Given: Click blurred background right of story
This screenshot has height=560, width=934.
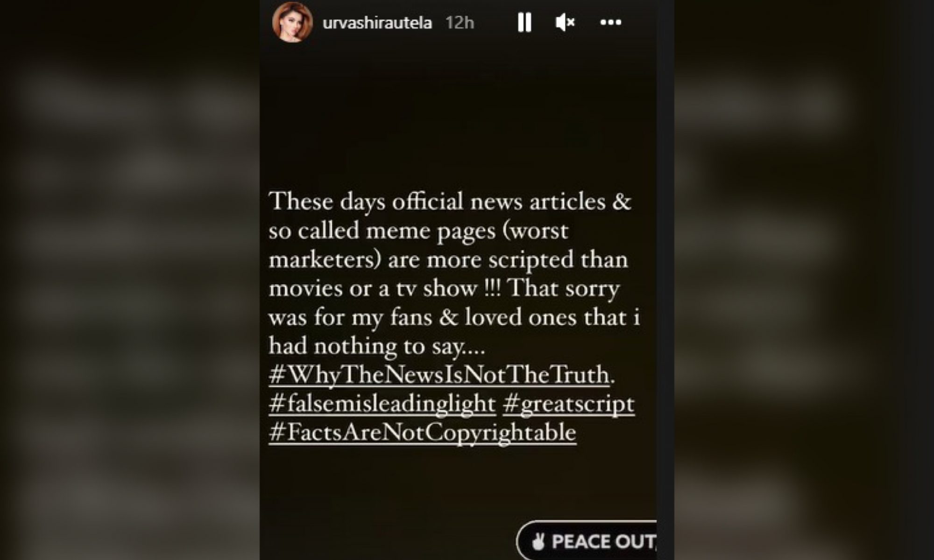Looking at the screenshot, I should pos(804,280).
